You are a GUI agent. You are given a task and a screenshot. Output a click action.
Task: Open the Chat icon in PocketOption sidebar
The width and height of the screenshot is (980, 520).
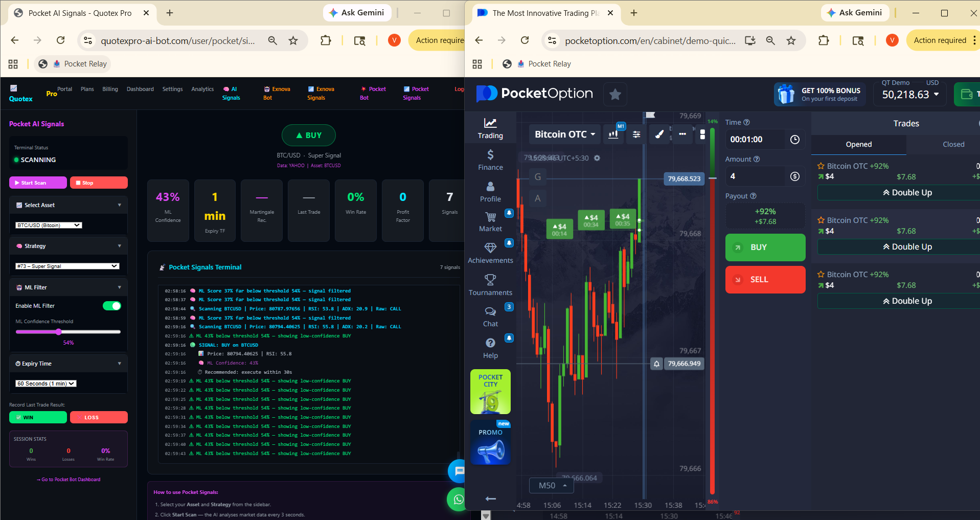pyautogui.click(x=490, y=316)
